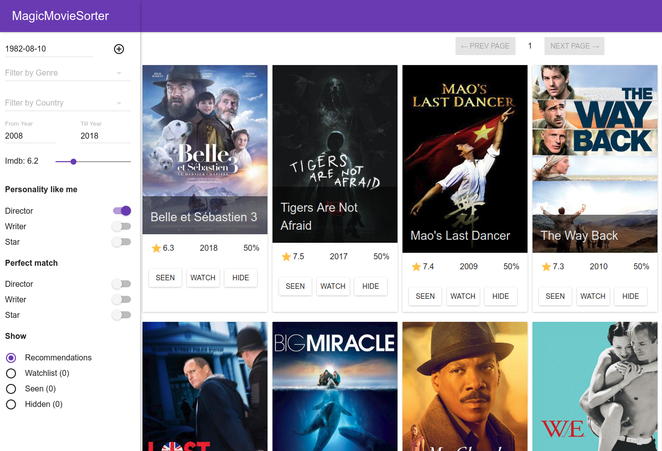Screen dimensions: 662x451
Task: Enable Personality like me Writer switch
Action: pos(121,226)
